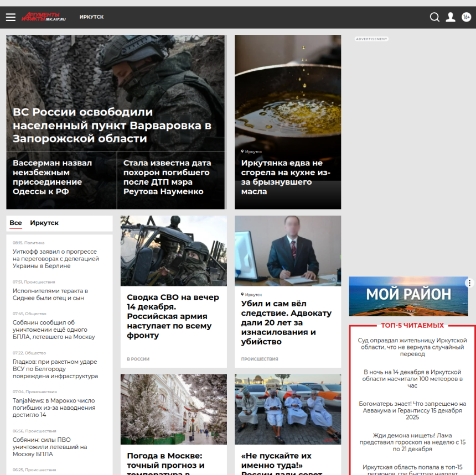Screen dimensions: 476x475
Task: Read article about мэра Реутова Науменко
Action: pyautogui.click(x=167, y=178)
